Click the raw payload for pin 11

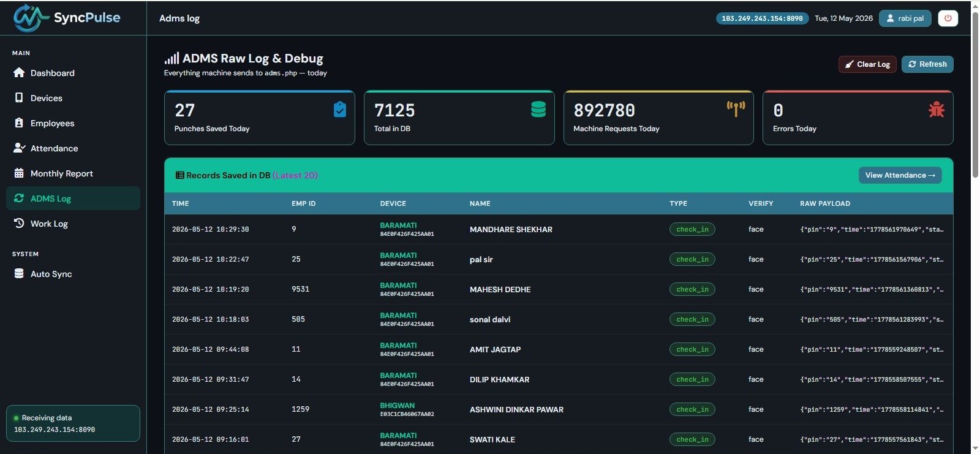tap(872, 349)
